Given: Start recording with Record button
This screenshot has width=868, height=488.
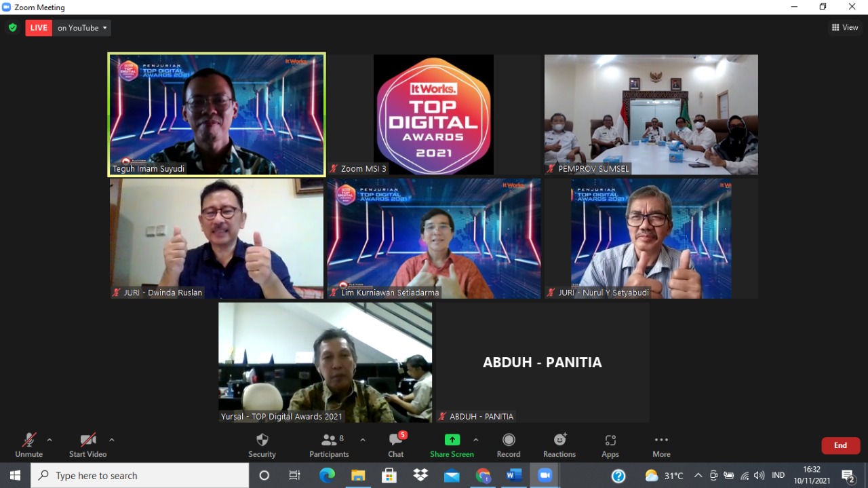Looking at the screenshot, I should 508,440.
